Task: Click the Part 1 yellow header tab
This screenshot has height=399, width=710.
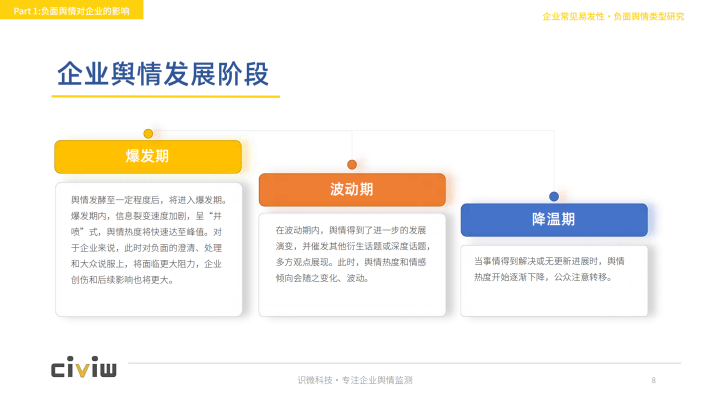Action: pos(72,10)
